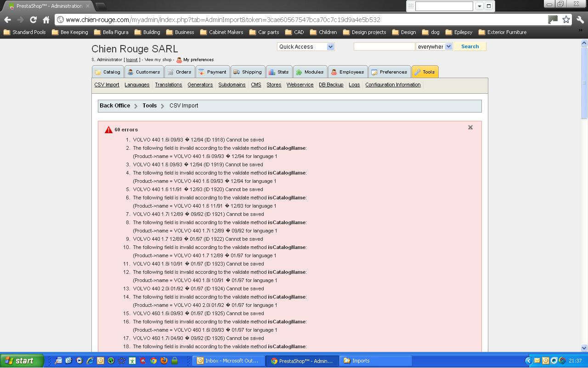Click the browser address bar
The image size is (588, 368).
301,20
